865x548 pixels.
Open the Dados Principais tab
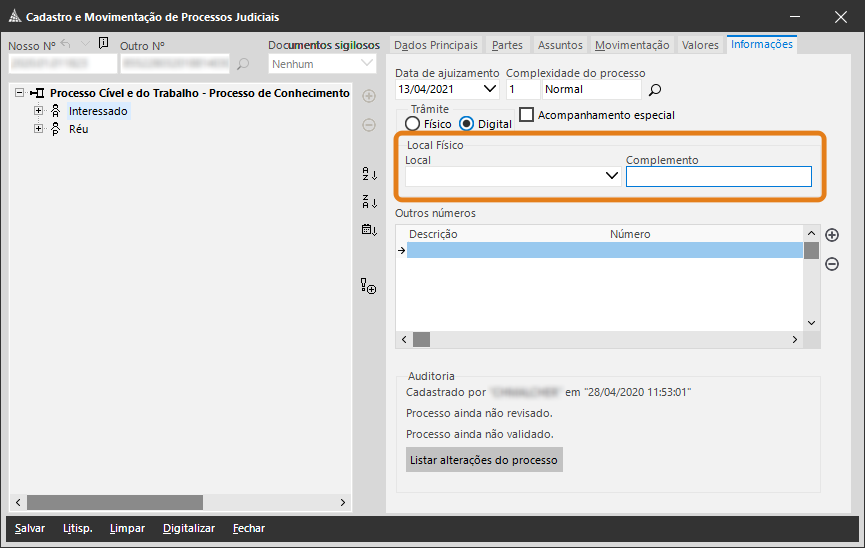435,45
